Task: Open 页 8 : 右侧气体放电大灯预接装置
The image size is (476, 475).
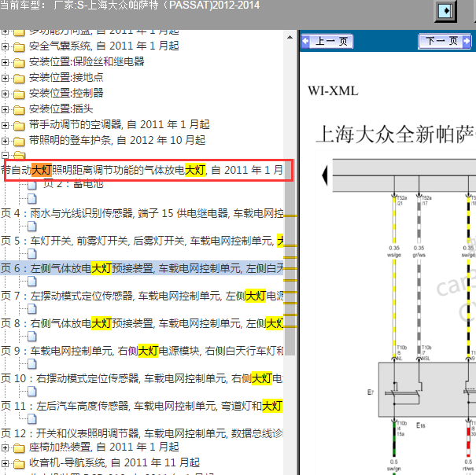Action: point(142,323)
